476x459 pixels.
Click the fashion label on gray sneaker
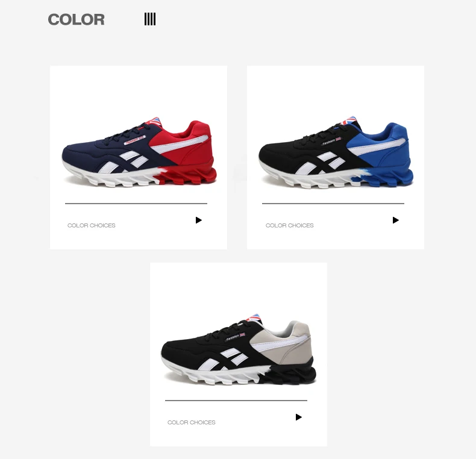click(235, 337)
